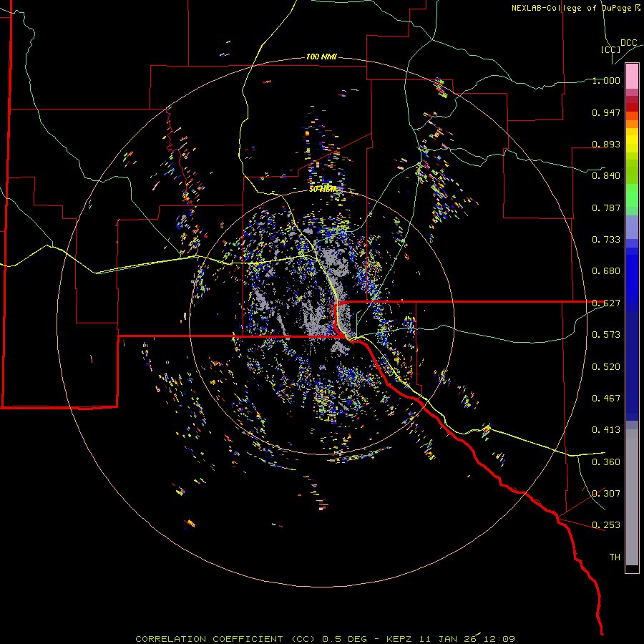Click the 0.787 scale value
Image resolution: width=644 pixels, height=644 pixels.
coord(606,208)
